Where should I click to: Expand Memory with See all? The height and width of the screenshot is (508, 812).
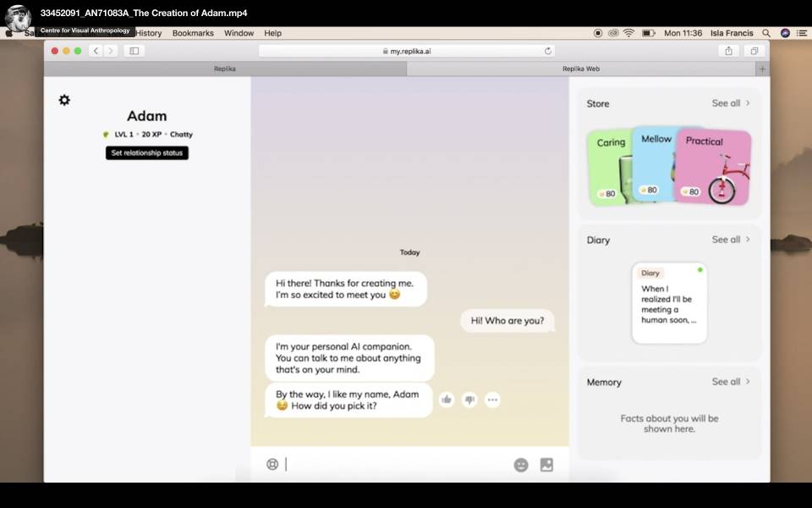[731, 382]
